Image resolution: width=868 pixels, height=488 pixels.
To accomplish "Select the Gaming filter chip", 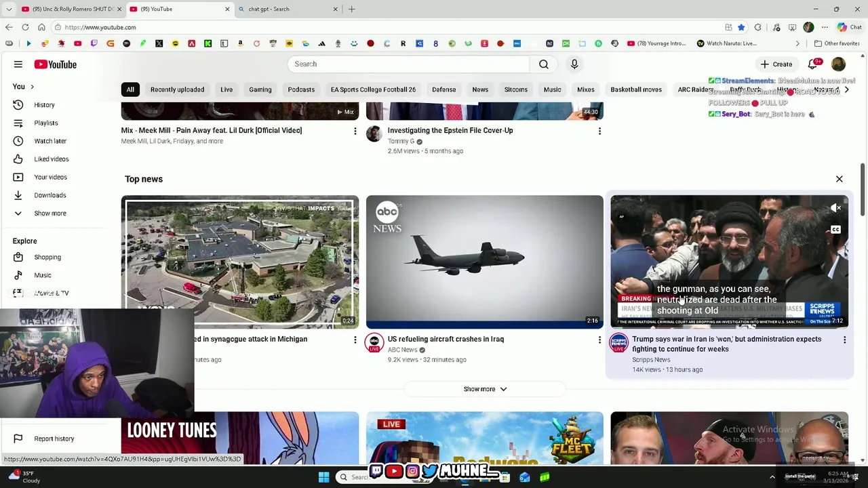I will [260, 89].
